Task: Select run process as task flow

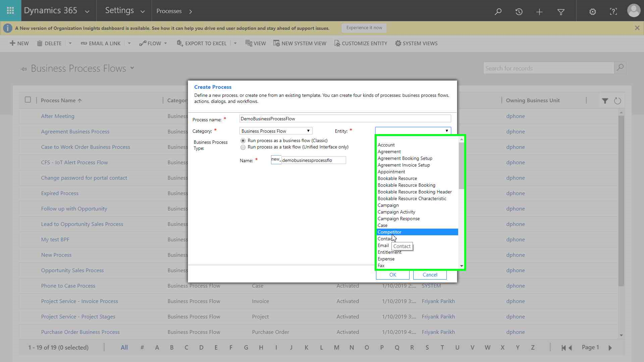Action: (243, 147)
